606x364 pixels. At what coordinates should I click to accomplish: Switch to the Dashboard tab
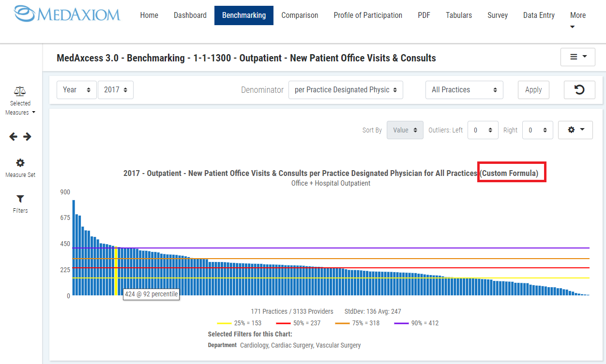[190, 15]
